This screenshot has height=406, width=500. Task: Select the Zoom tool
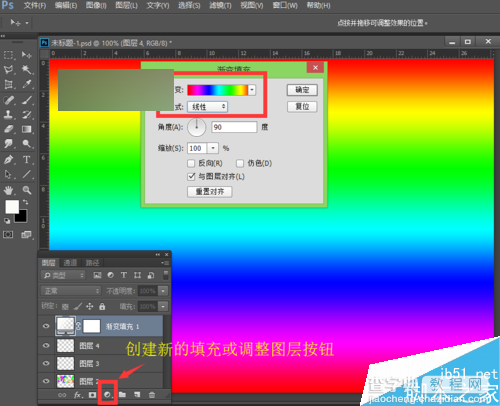[x=27, y=190]
